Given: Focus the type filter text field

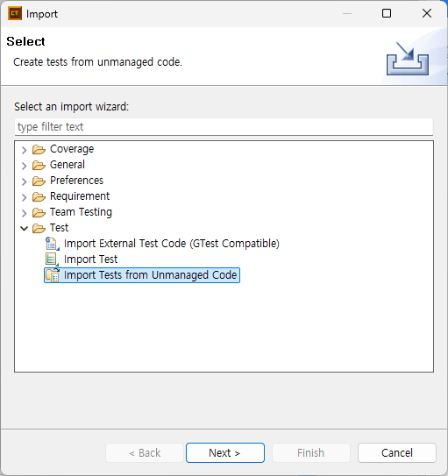Looking at the screenshot, I should pos(224,126).
